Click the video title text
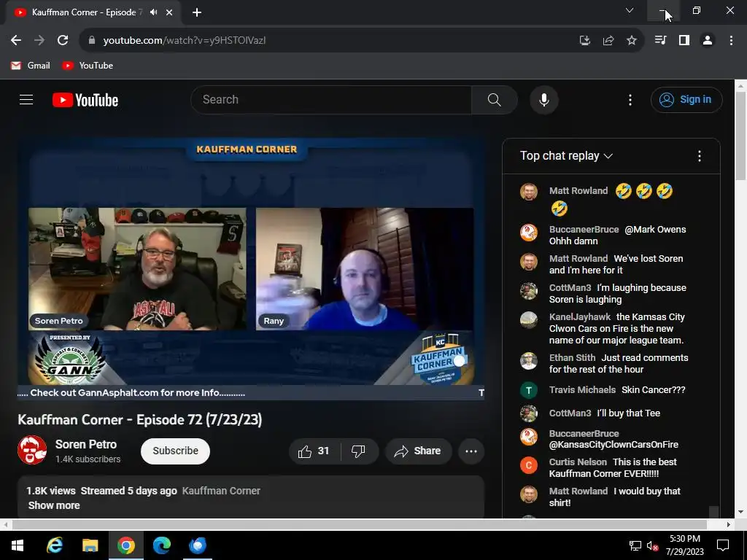The height and width of the screenshot is (560, 747). point(139,419)
